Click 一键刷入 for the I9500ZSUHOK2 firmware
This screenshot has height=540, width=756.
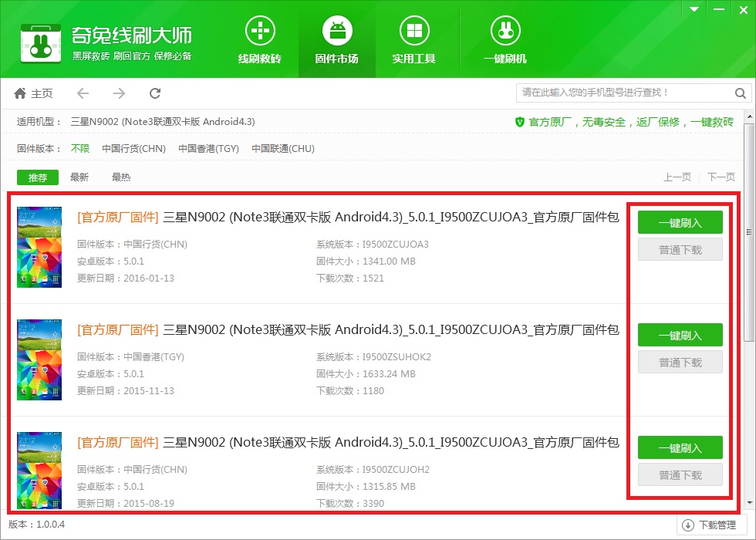coord(680,335)
